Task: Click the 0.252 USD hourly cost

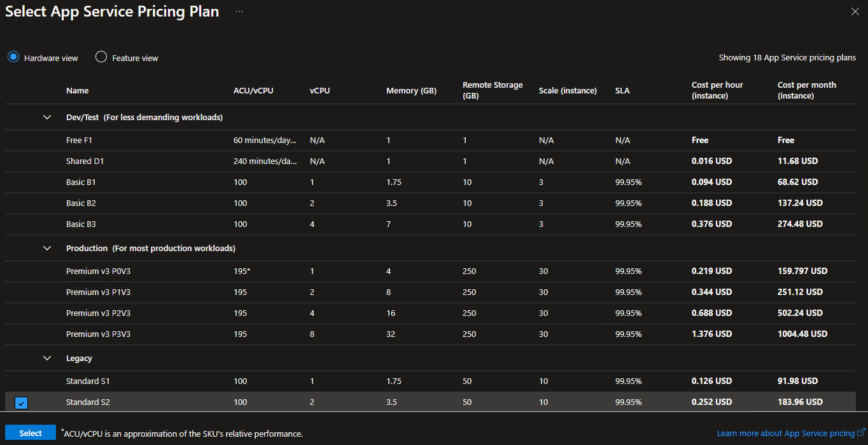Action: tap(712, 402)
